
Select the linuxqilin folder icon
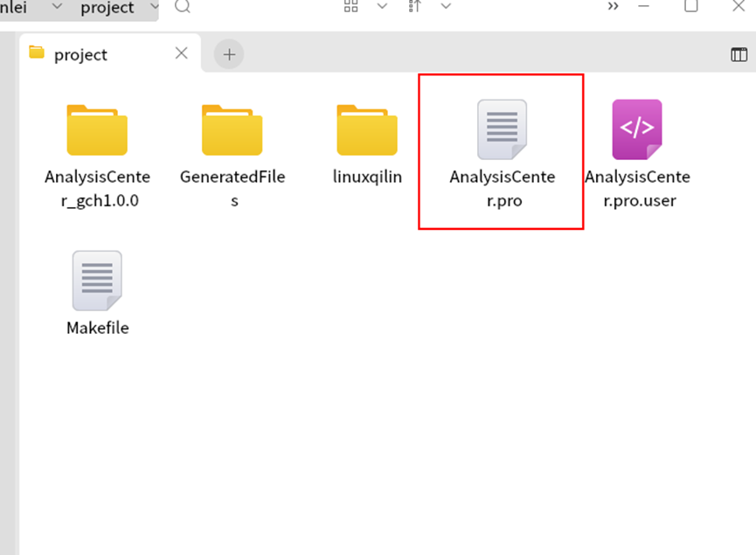pos(367,130)
